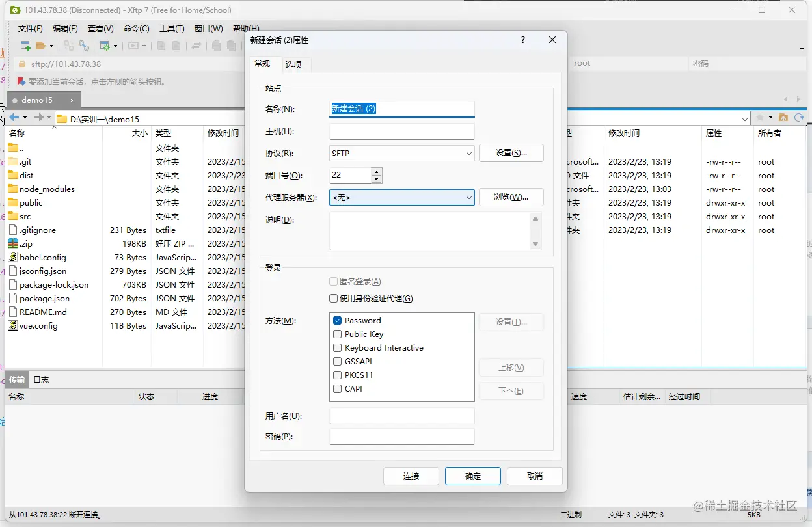Enable Public Key authentication method
The image size is (812, 527).
337,334
